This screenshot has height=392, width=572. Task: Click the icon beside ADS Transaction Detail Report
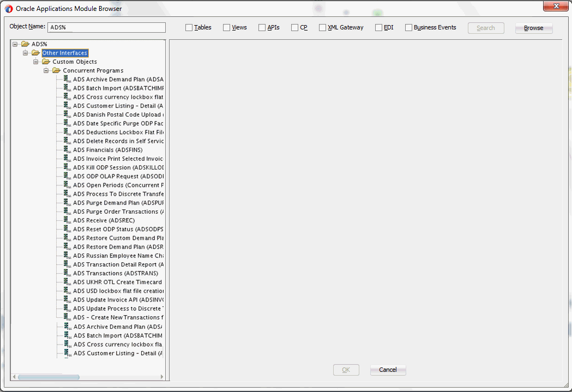(x=68, y=264)
